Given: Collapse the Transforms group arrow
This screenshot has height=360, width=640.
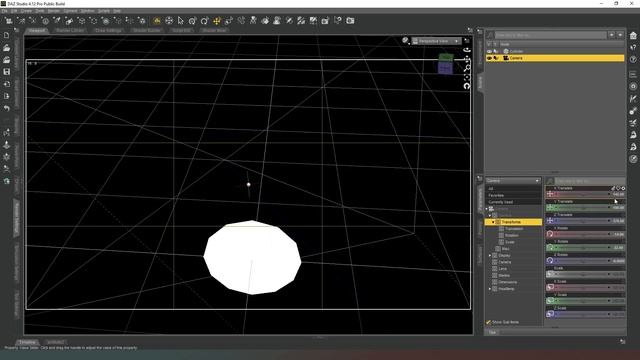Looking at the screenshot, I should click(493, 222).
